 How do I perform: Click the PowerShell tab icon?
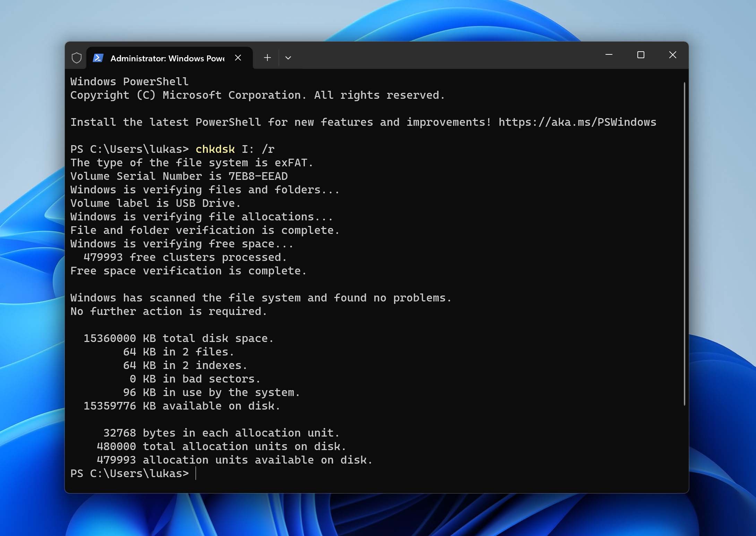pyautogui.click(x=98, y=58)
